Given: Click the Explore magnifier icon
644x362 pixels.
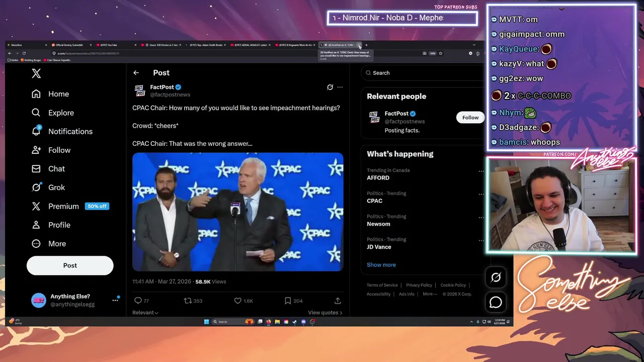Looking at the screenshot, I should click(36, 113).
